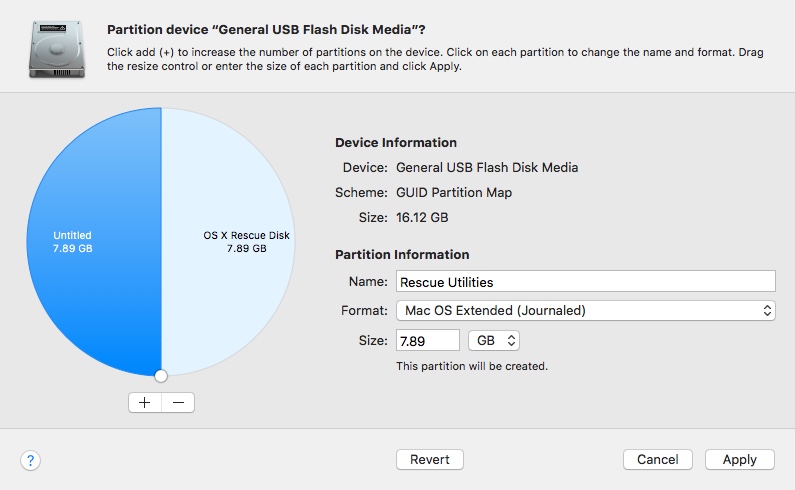Click the add partition plus button

point(145,403)
